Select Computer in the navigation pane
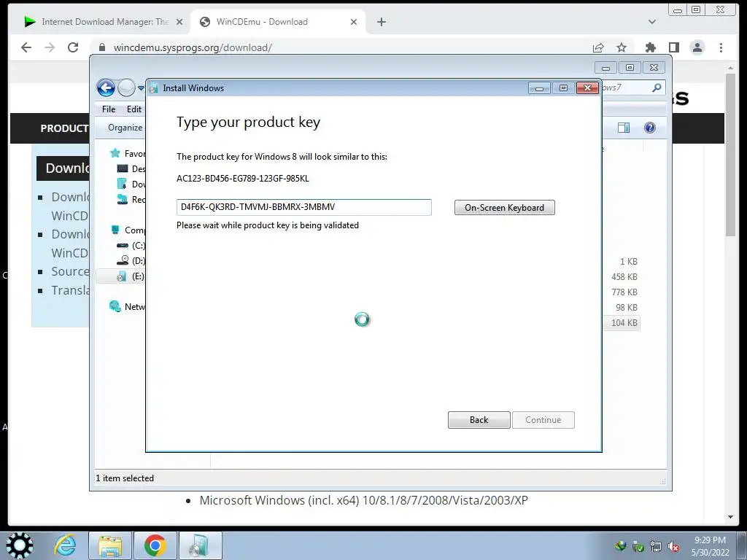The height and width of the screenshot is (560, 747). pyautogui.click(x=128, y=230)
